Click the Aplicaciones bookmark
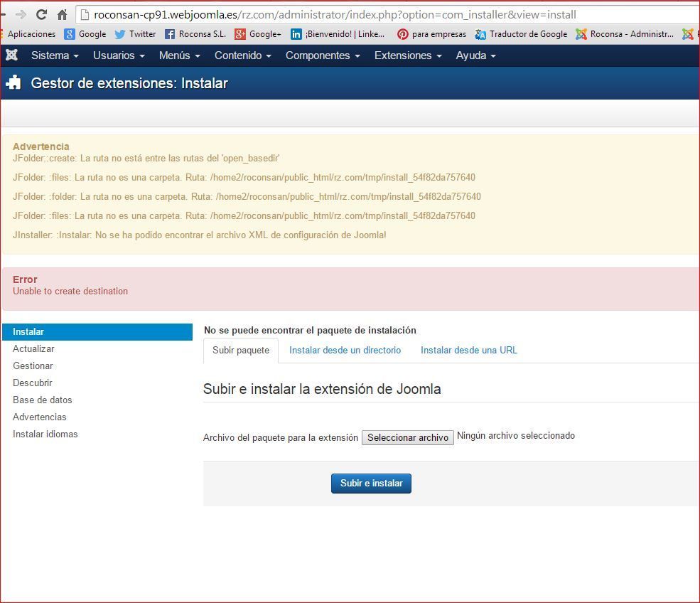The image size is (700, 603). coord(31,34)
